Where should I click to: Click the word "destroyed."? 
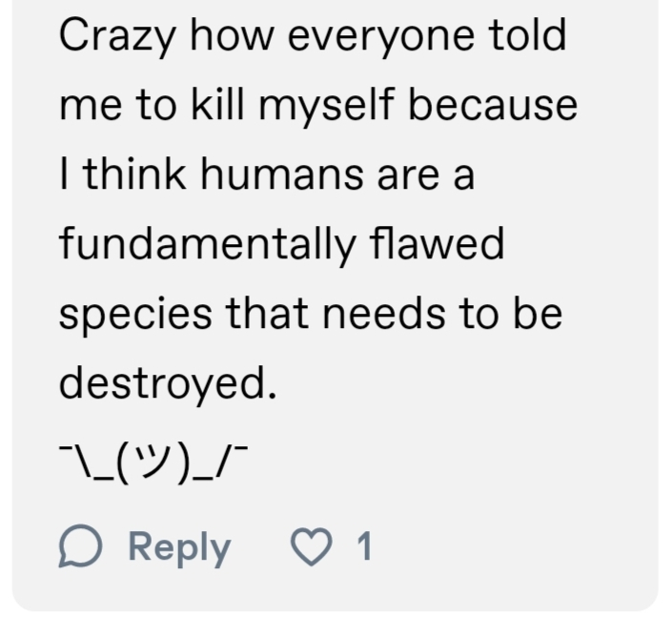click(x=167, y=384)
